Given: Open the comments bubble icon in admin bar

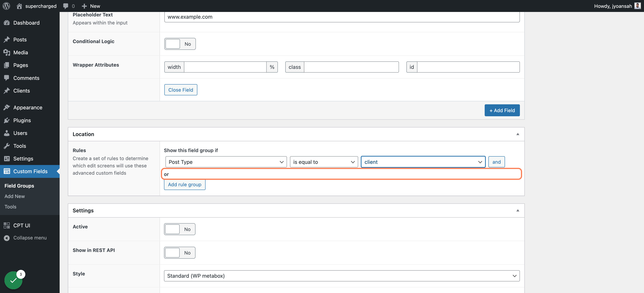Looking at the screenshot, I should 66,6.
